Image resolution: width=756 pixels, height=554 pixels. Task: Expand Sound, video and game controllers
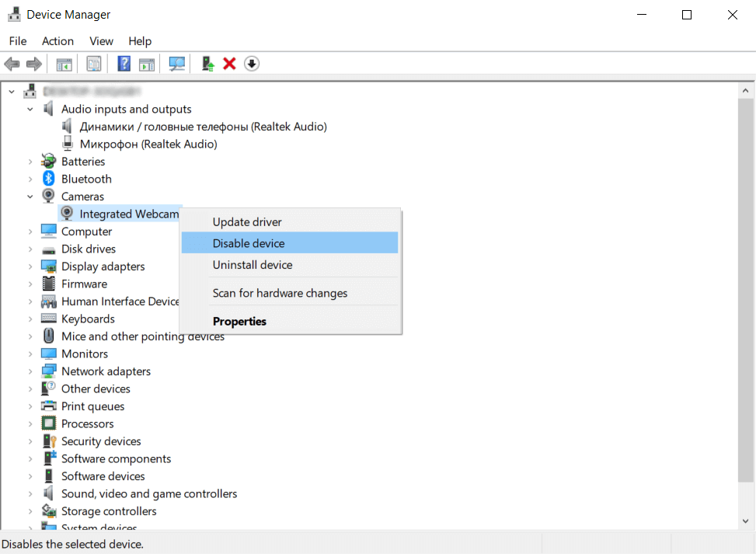pos(30,493)
